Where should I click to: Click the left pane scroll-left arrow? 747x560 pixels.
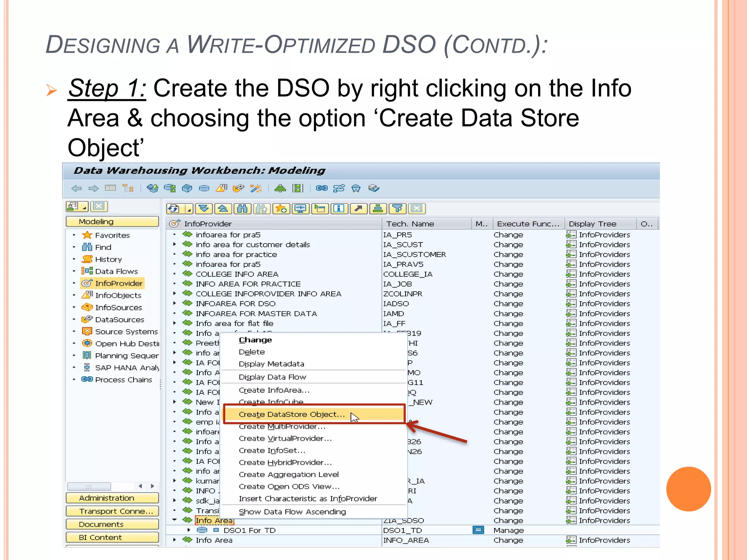140,486
